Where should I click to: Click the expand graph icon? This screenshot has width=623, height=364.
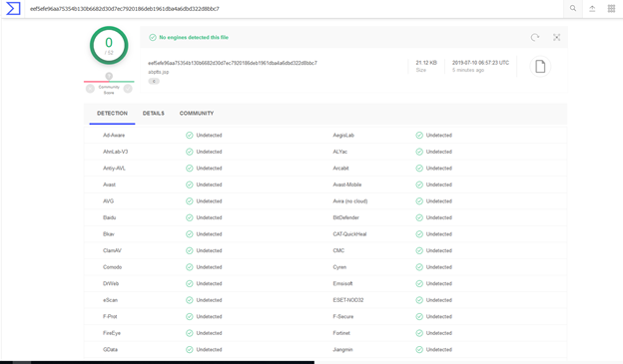pyautogui.click(x=557, y=37)
